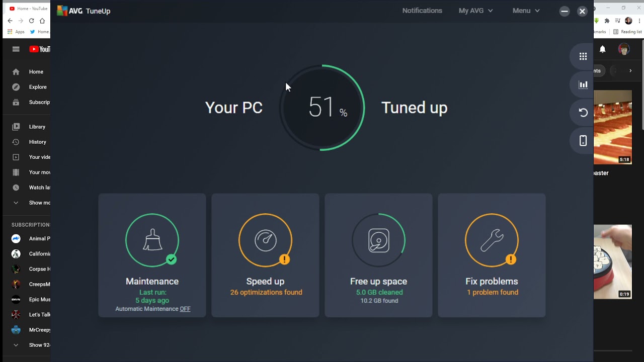Image resolution: width=644 pixels, height=362 pixels.
Task: Click browser back arrow
Action: tap(10, 21)
